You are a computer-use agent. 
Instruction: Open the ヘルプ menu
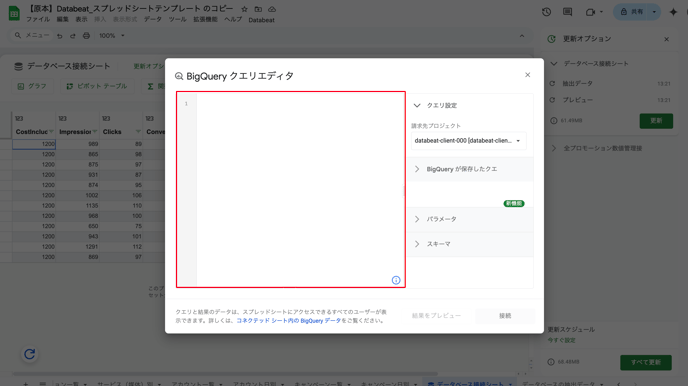click(x=233, y=20)
